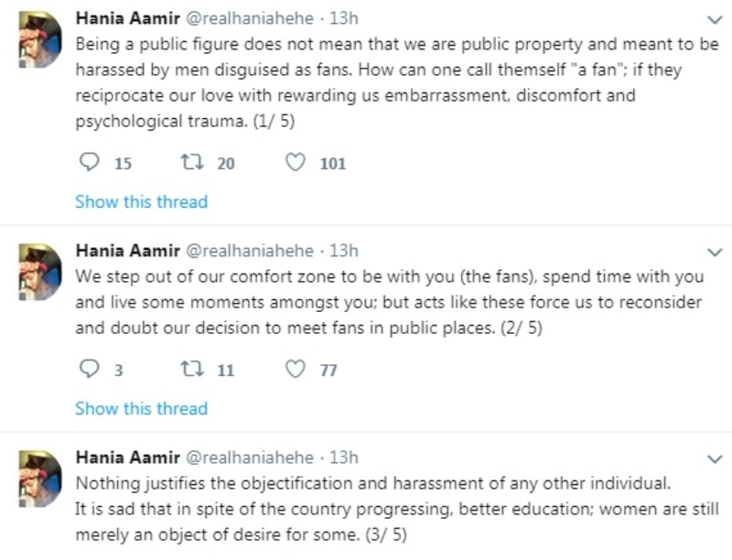Screen dimensions: 732x560
Task: Open the more-options caret on the (3/5) tweet
Action: (715, 458)
